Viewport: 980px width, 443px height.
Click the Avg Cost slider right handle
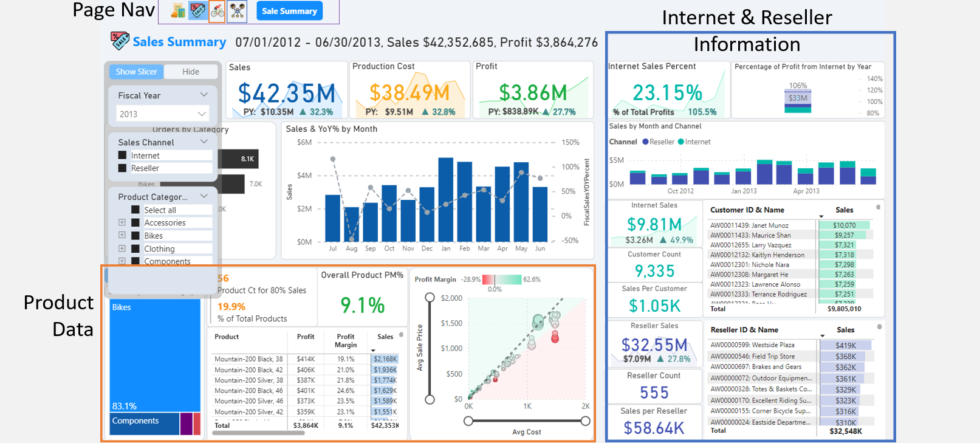tap(585, 421)
